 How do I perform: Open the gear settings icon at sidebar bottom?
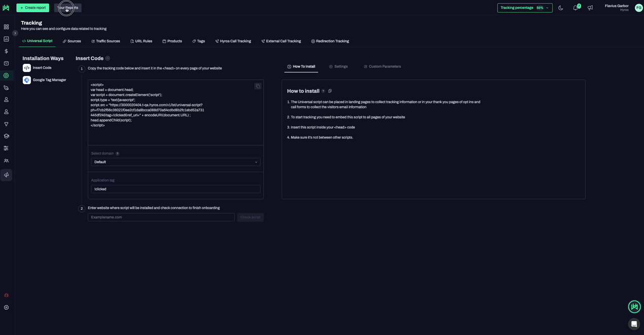coord(6,308)
